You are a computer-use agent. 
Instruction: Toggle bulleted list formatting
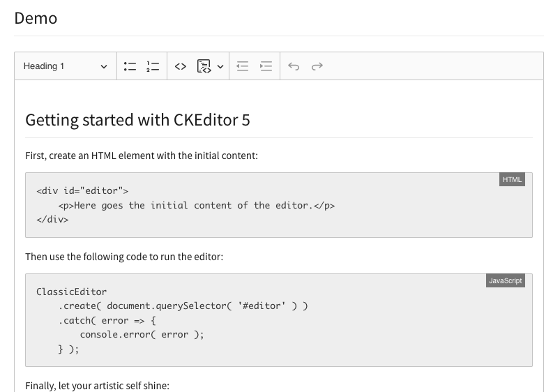pos(130,66)
